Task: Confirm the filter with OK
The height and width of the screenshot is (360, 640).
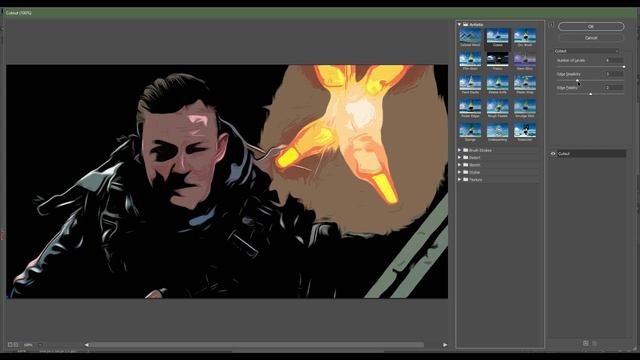Action: [x=591, y=27]
